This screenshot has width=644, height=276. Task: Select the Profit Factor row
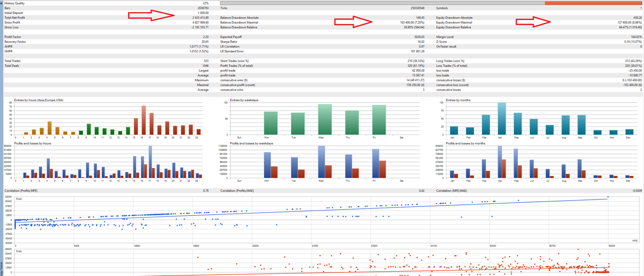point(106,37)
